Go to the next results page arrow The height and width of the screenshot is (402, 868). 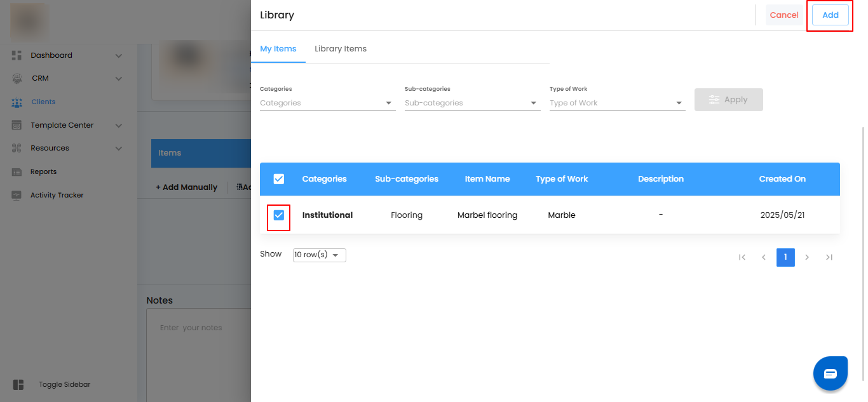[807, 257]
